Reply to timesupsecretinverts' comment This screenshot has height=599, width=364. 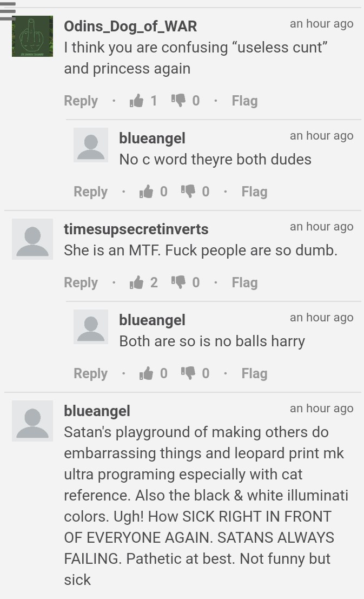(x=81, y=282)
